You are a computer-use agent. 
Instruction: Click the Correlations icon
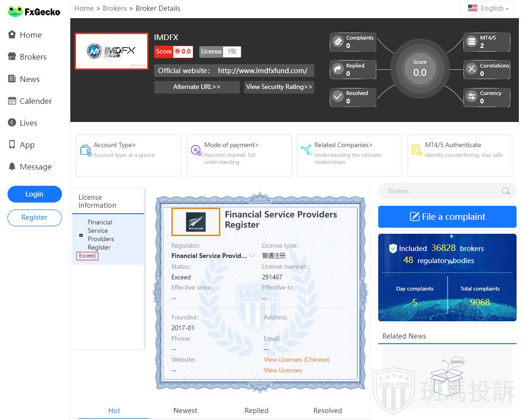pos(471,69)
